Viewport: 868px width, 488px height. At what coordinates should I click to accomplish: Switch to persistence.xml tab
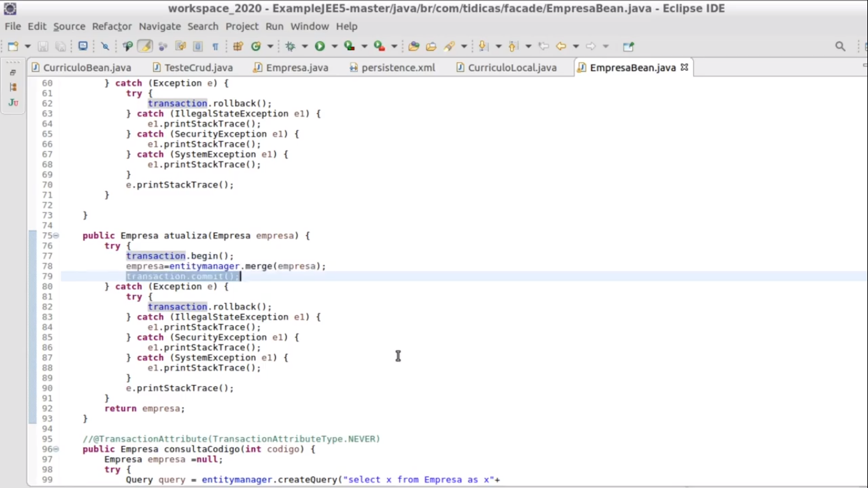point(392,67)
